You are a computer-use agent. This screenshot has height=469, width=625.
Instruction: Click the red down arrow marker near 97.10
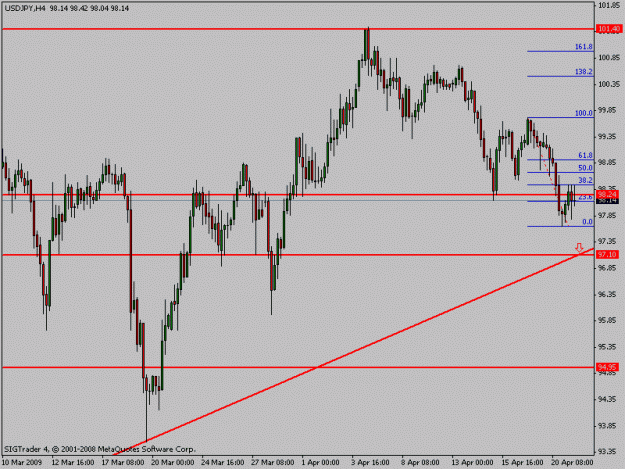pyautogui.click(x=579, y=247)
